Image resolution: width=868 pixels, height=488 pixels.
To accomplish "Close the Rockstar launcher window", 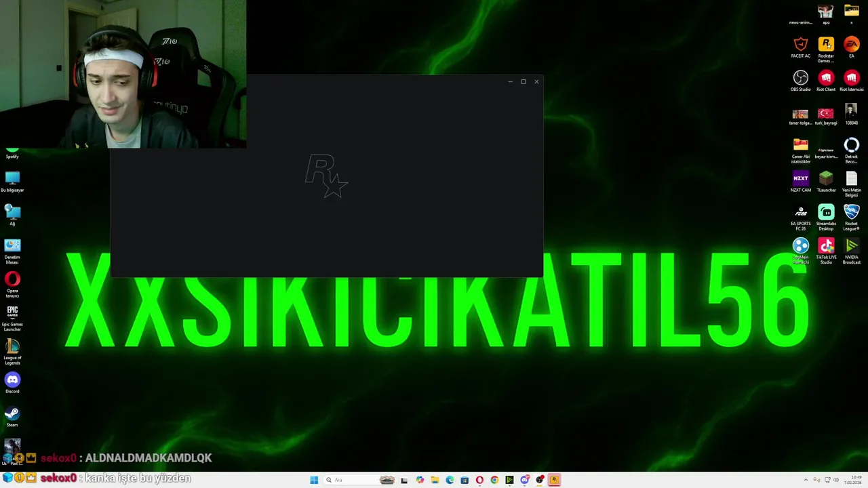I will click(536, 82).
